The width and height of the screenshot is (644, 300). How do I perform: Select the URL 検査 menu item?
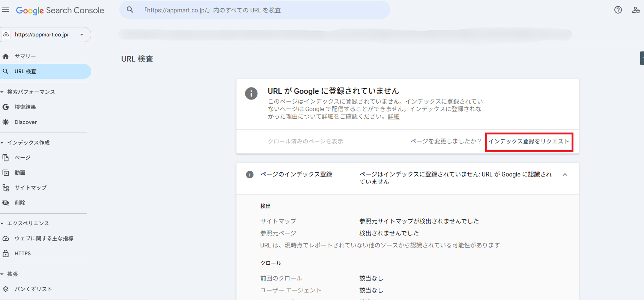point(45,71)
